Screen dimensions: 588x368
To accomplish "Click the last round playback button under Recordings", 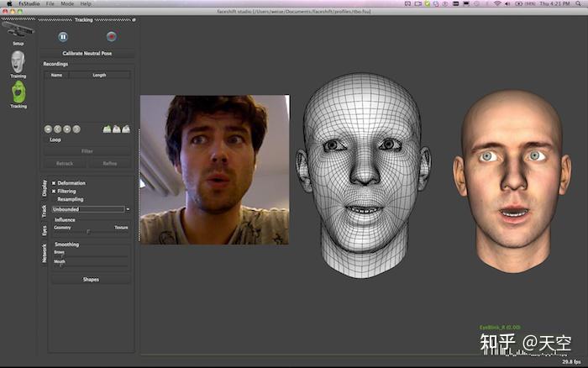I will (x=76, y=129).
